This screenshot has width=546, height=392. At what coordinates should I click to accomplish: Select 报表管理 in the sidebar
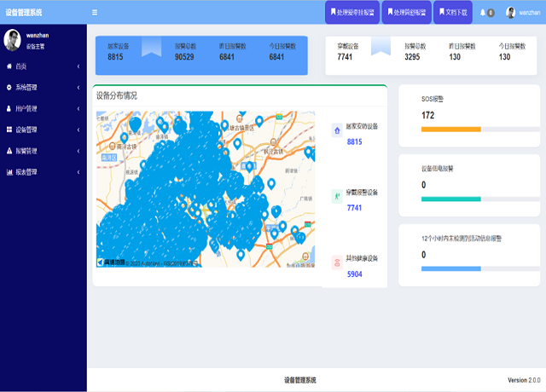(26, 172)
